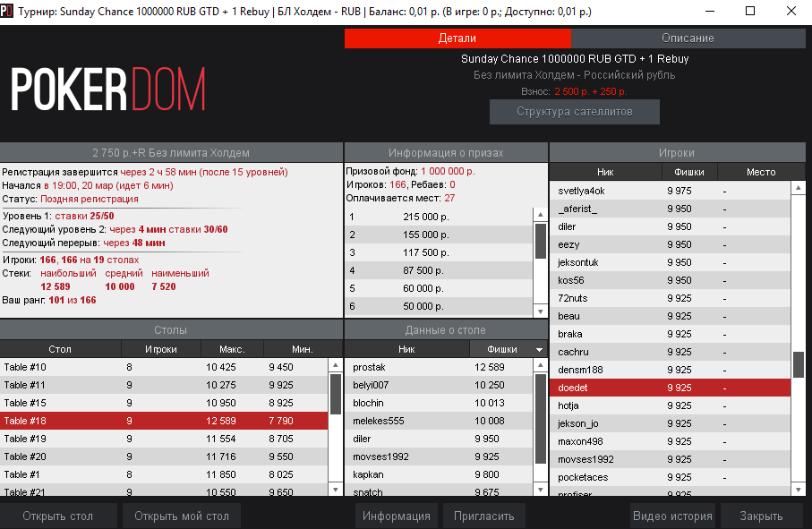Viewport: 812px width, 529px height.
Task: Select the highlighted Table #18 row
Action: [164, 421]
